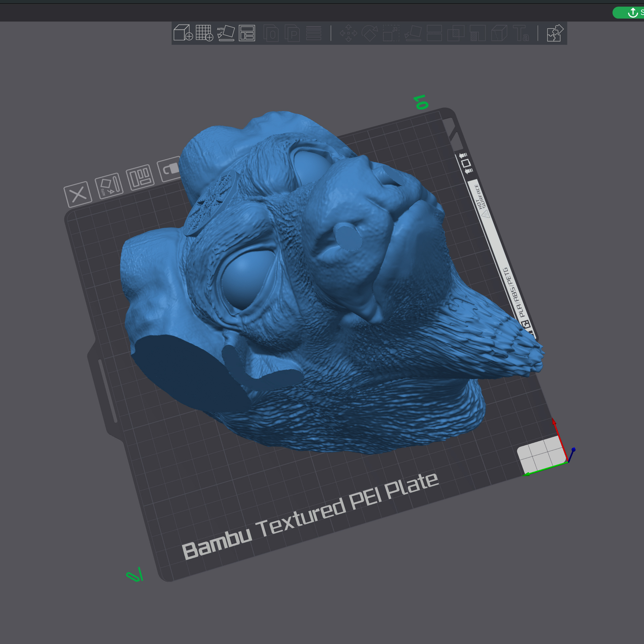This screenshot has width=644, height=644.
Task: Select the Scale tool icon
Action: click(x=391, y=33)
